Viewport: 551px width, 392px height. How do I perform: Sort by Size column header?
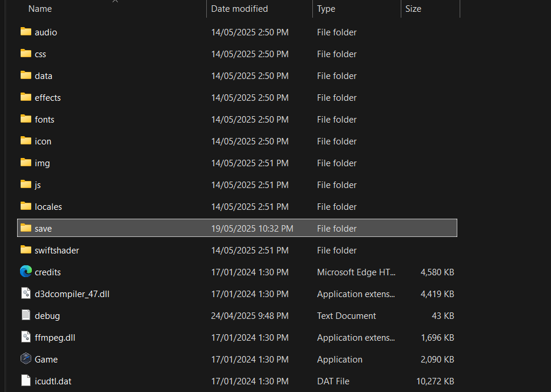[413, 9]
